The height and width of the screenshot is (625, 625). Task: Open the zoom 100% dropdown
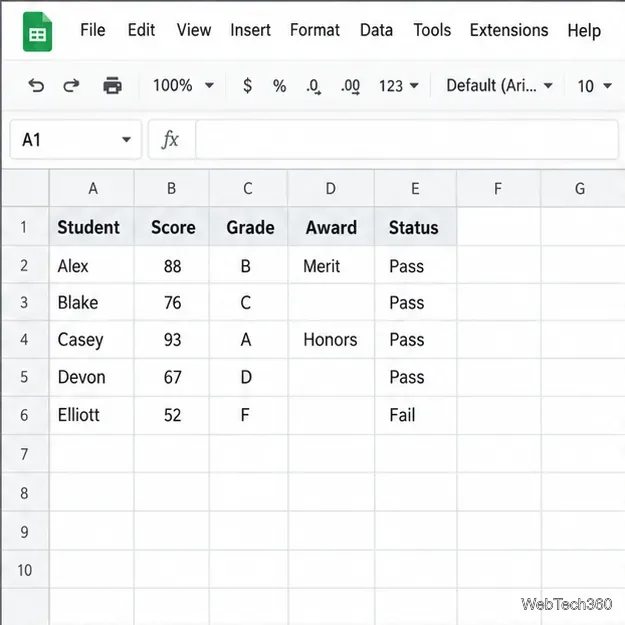183,85
